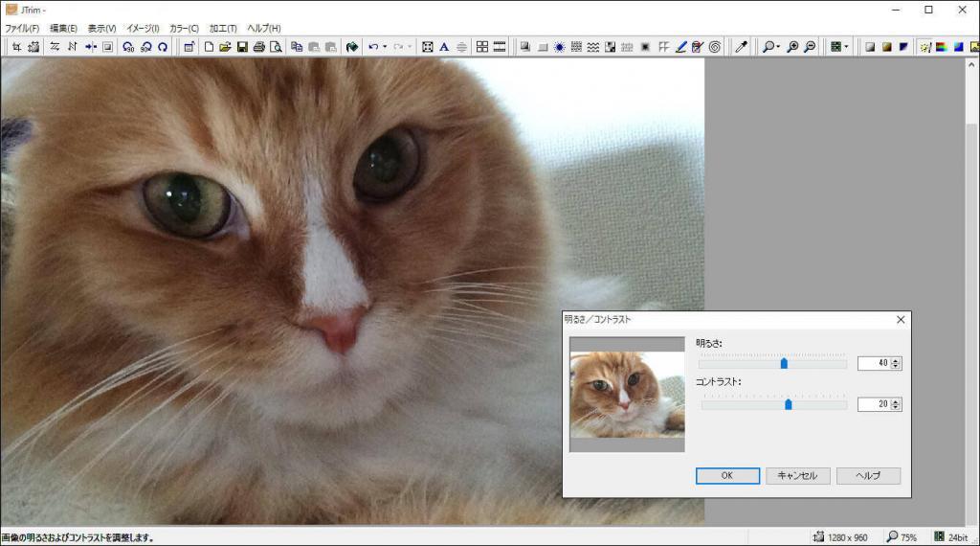
Task: Click the rotate 90 degrees left icon
Action: coord(128,47)
